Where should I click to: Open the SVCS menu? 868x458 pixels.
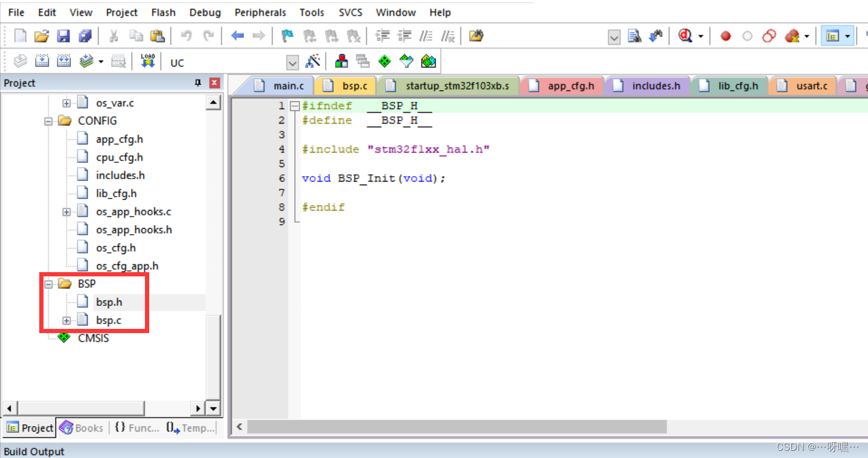coord(350,12)
